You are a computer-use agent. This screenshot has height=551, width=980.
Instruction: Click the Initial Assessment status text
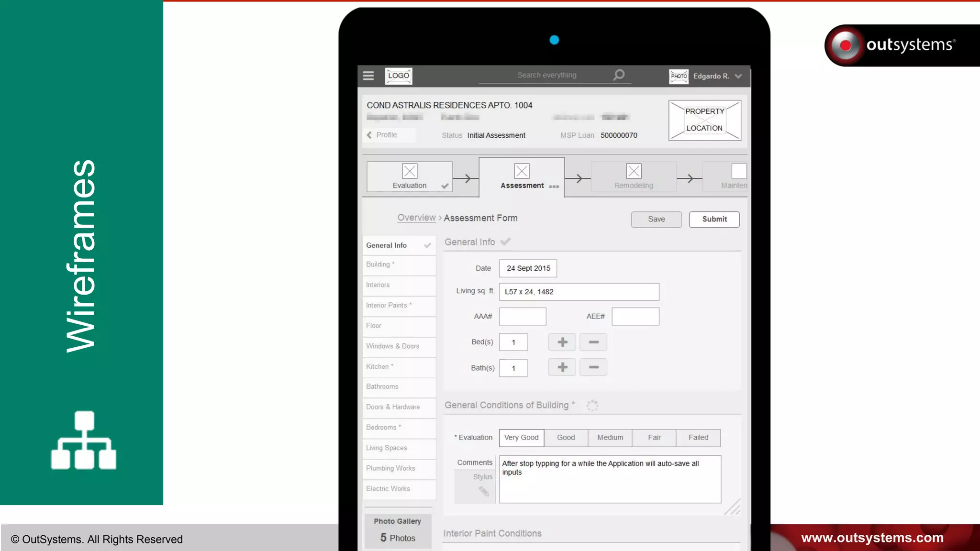[496, 135]
